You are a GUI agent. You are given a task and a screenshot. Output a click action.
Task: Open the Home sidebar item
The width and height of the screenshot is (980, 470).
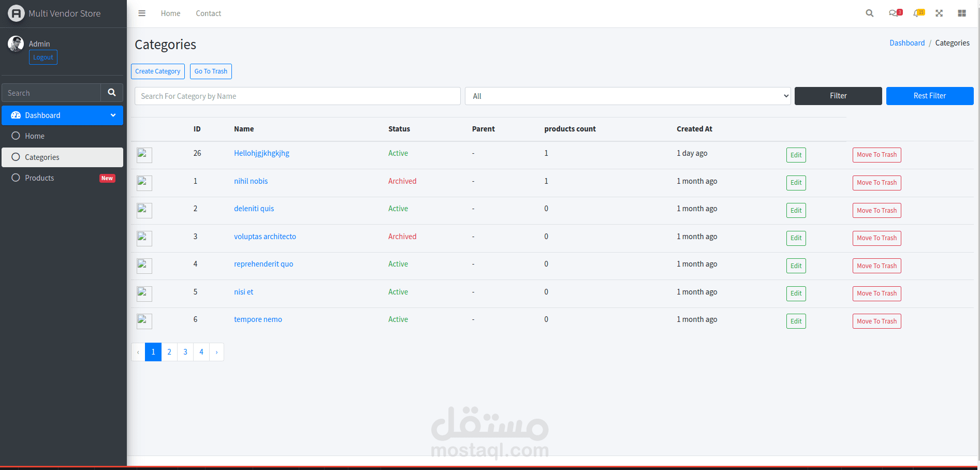(62, 136)
